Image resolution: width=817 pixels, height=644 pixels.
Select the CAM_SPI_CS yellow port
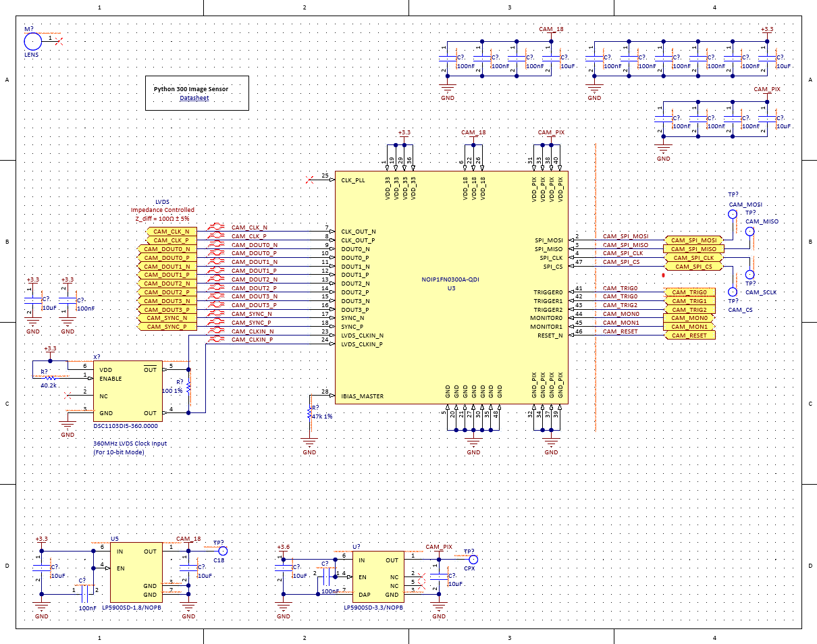pos(694,267)
